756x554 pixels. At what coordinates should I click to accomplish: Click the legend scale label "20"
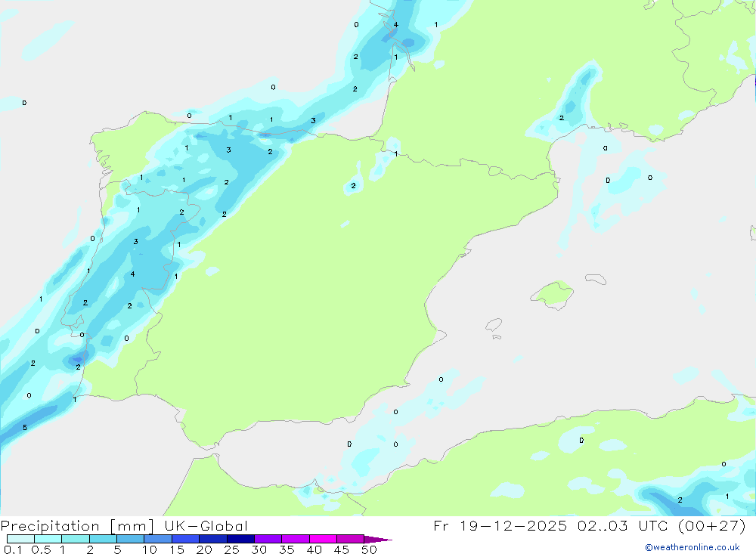pyautogui.click(x=204, y=549)
